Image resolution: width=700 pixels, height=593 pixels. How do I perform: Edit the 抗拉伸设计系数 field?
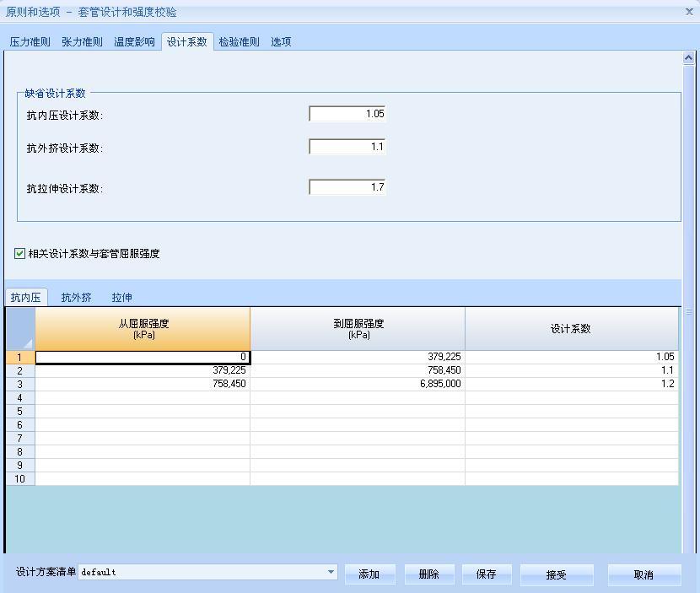(347, 187)
